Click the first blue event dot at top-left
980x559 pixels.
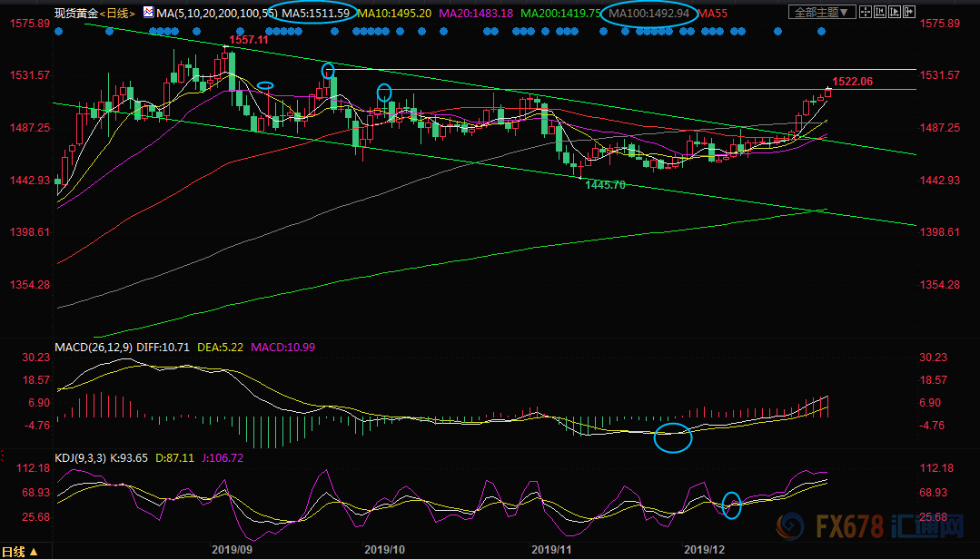(x=59, y=31)
